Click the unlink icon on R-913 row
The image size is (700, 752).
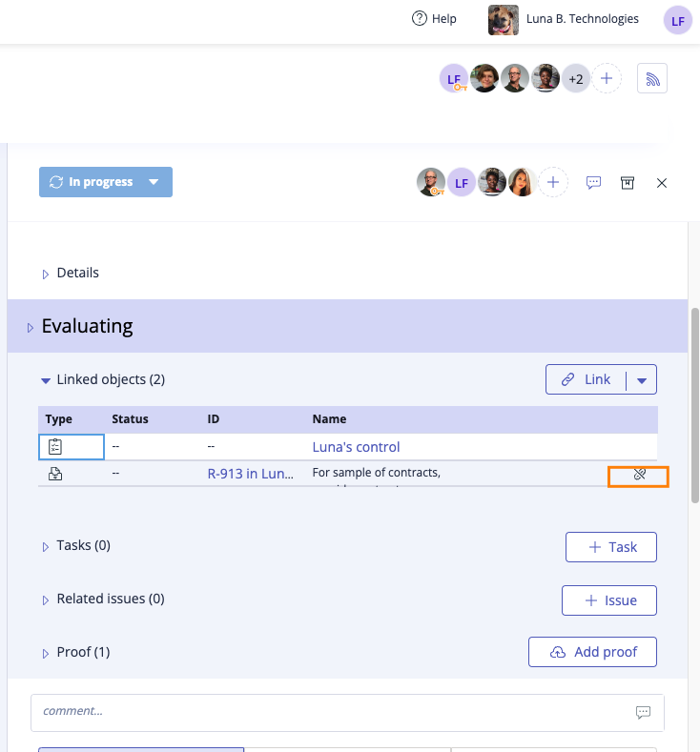pyautogui.click(x=639, y=474)
